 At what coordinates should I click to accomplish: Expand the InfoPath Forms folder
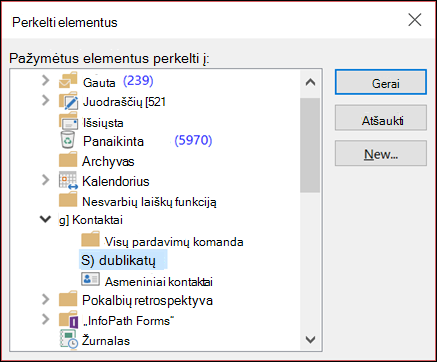coord(46,319)
